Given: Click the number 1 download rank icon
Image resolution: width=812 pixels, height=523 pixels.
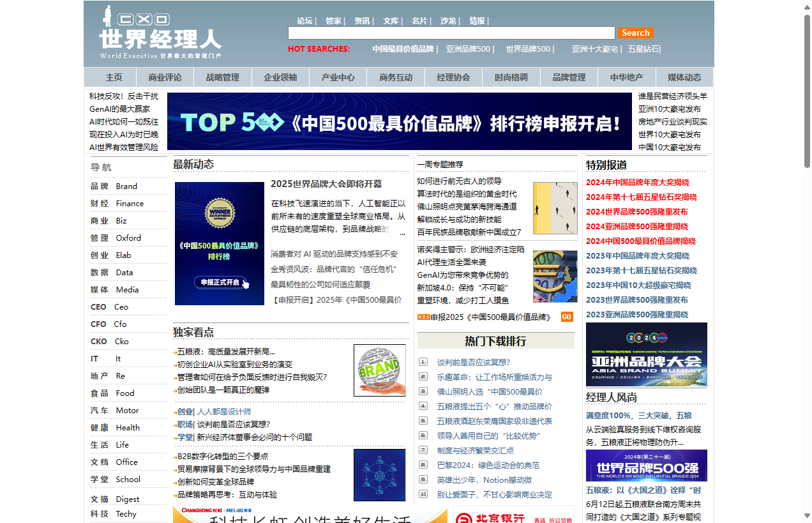Looking at the screenshot, I should 423,362.
